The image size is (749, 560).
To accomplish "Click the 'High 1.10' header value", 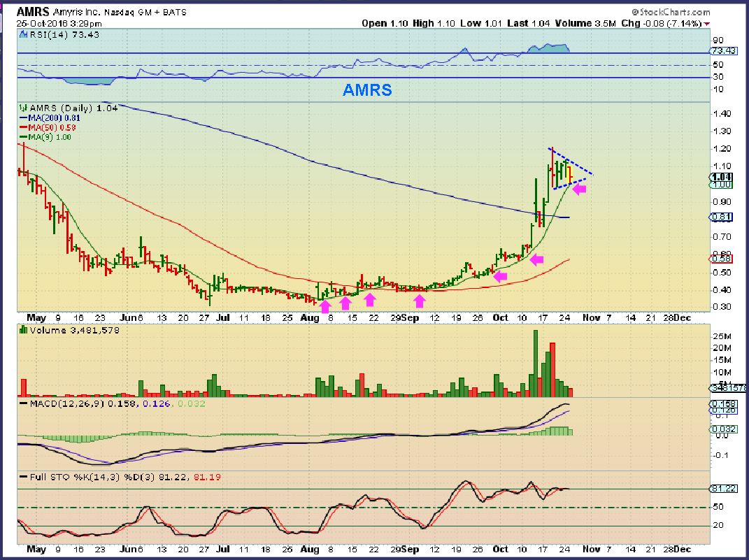I will (x=434, y=23).
